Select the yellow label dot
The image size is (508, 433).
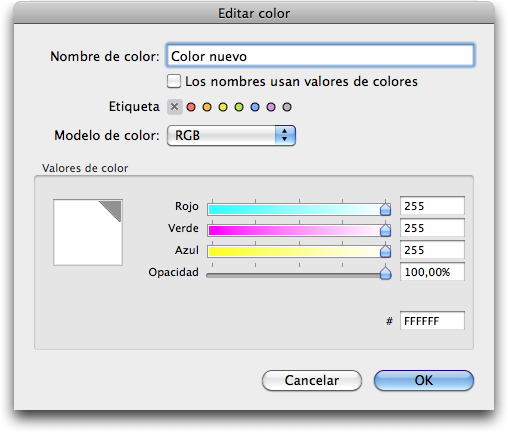223,107
